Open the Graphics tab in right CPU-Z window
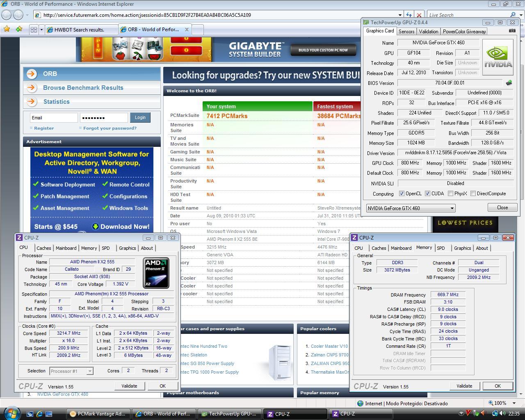This screenshot has width=525, height=420. [x=463, y=248]
